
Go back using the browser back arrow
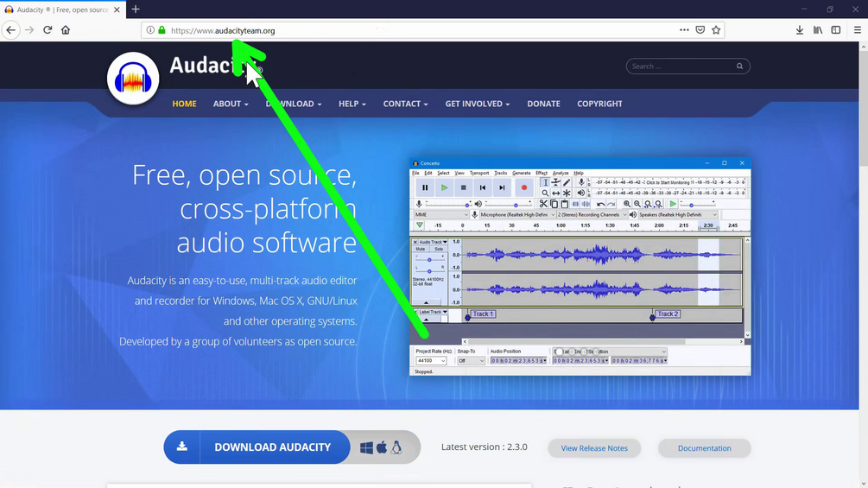point(11,30)
